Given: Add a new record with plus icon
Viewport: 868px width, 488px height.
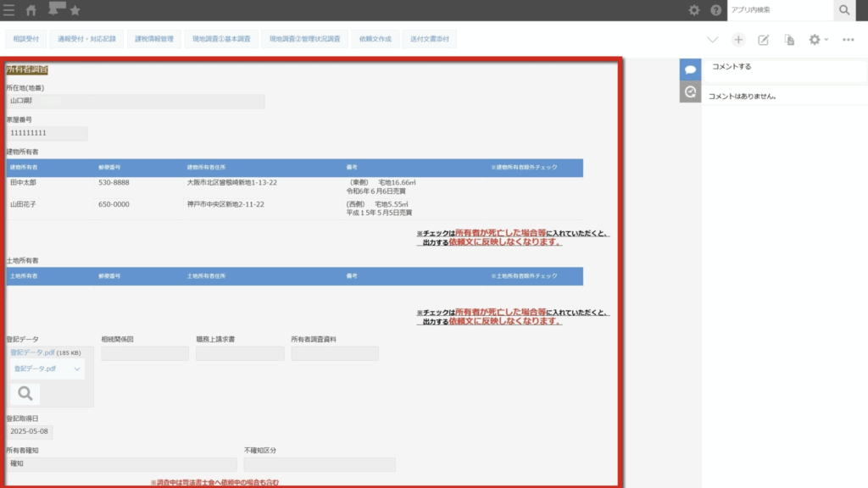Looking at the screenshot, I should click(738, 40).
